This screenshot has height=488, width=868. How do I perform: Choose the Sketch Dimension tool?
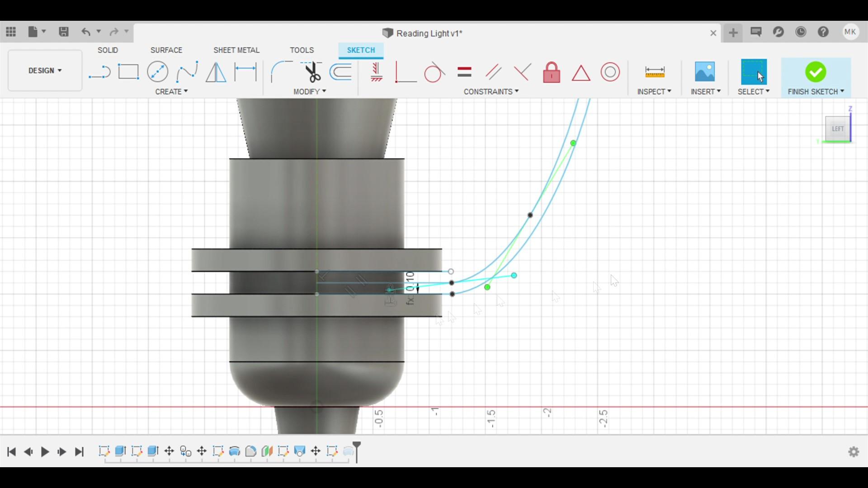tap(245, 72)
